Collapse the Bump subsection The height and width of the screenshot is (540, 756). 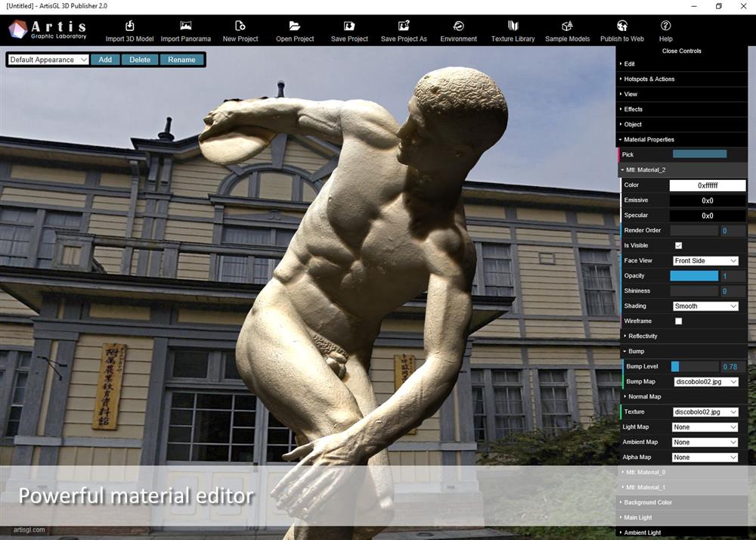pos(683,352)
